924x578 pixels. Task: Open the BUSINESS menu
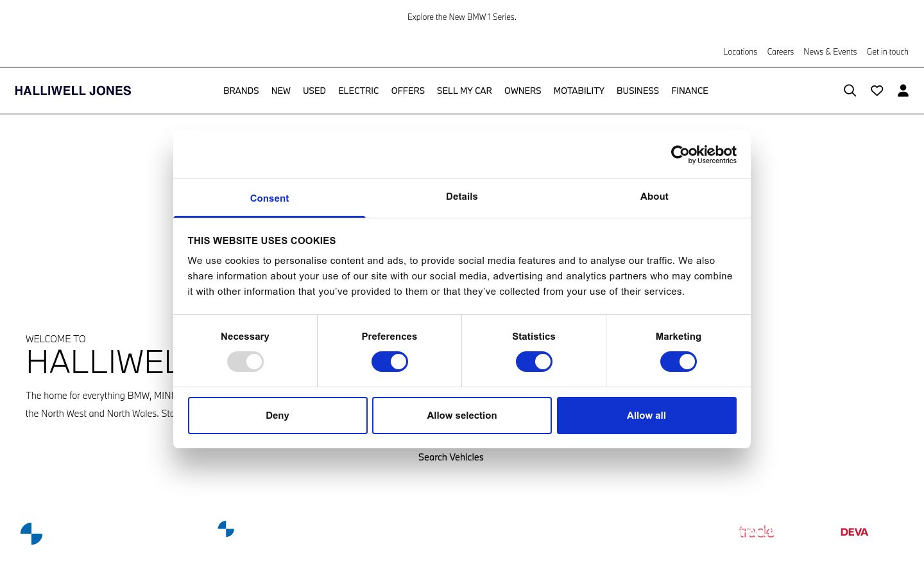638,91
